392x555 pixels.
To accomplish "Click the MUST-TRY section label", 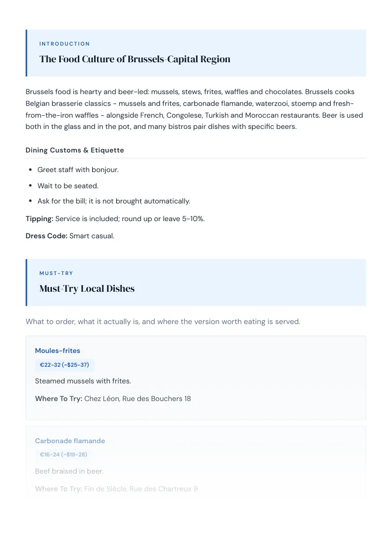I will (56, 273).
